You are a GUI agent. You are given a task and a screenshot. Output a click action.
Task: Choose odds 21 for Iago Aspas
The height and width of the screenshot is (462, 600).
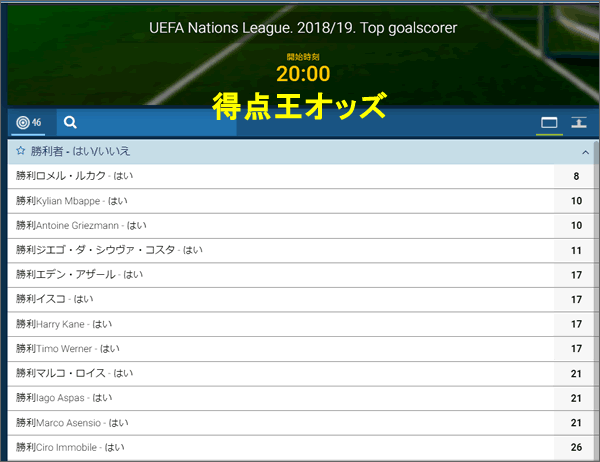574,398
